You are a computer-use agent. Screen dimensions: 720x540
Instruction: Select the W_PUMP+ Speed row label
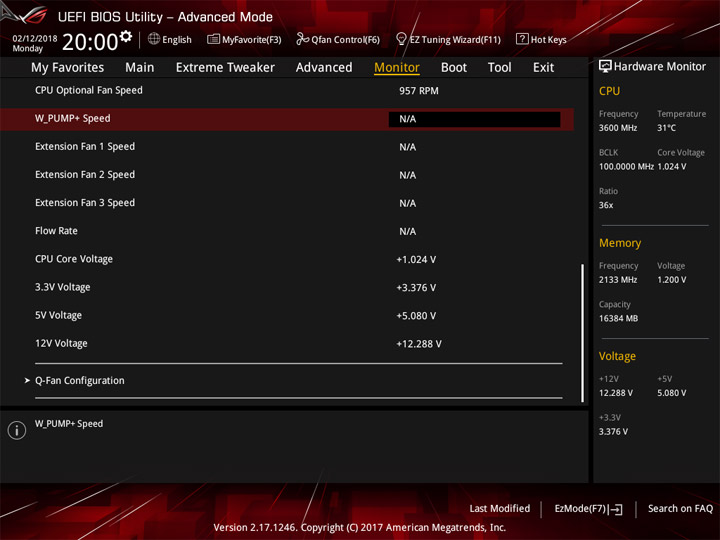[73, 118]
